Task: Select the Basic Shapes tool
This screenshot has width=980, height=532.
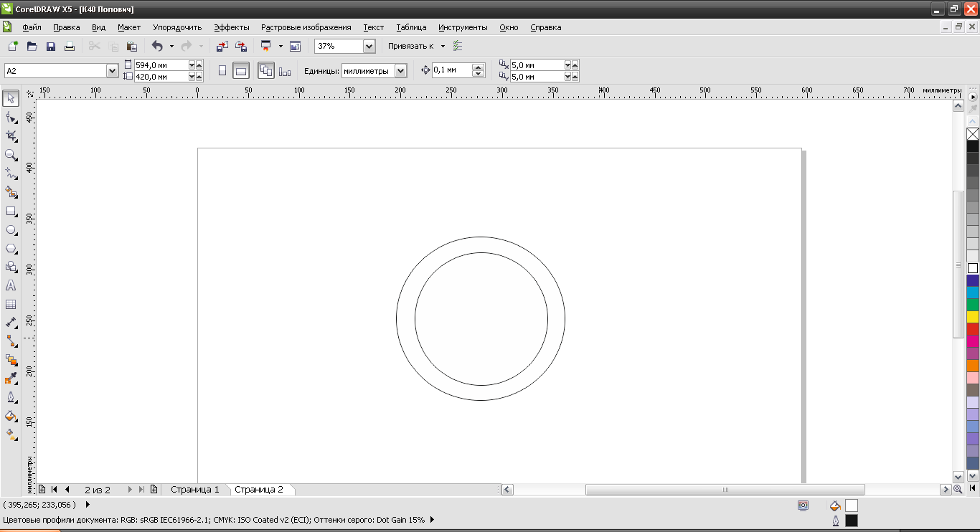Action: tap(11, 267)
